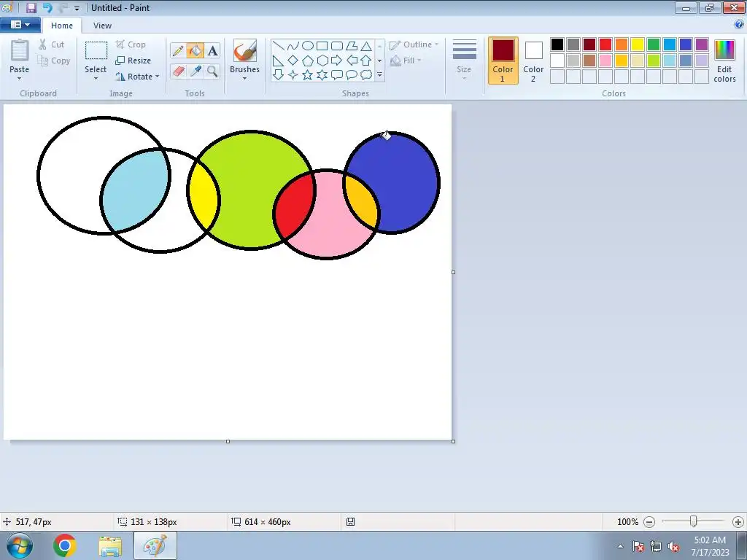The height and width of the screenshot is (560, 747).
Task: Pick the black color swatch
Action: [x=557, y=44]
